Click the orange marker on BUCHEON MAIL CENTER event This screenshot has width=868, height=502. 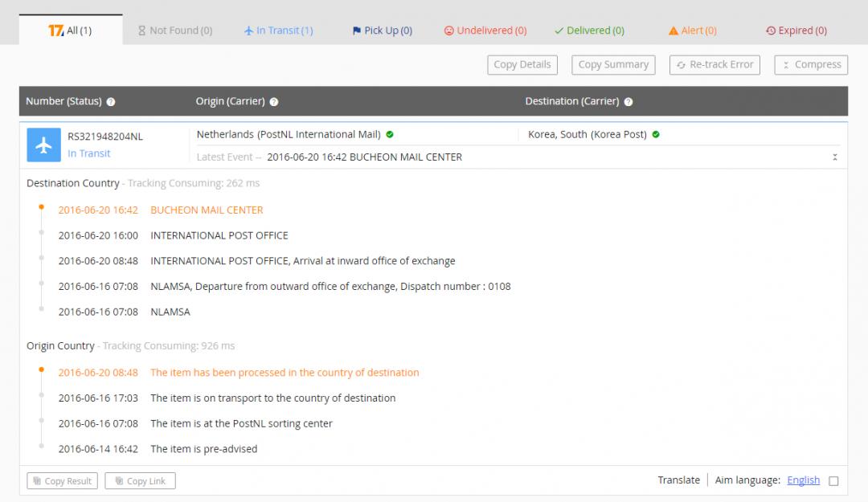click(40, 206)
